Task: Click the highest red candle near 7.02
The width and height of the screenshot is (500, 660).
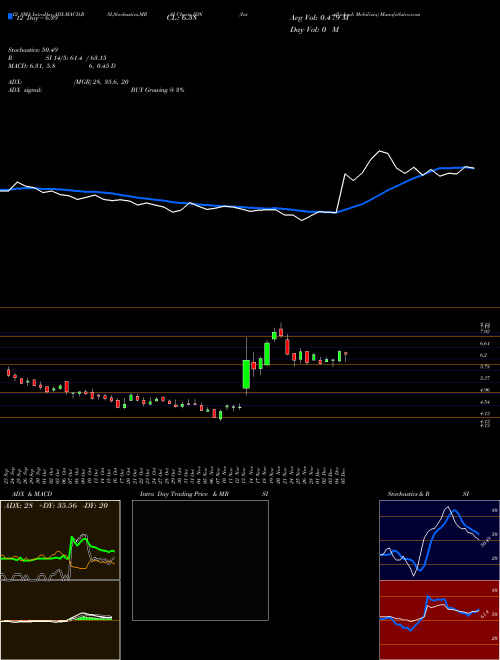Action: (281, 332)
